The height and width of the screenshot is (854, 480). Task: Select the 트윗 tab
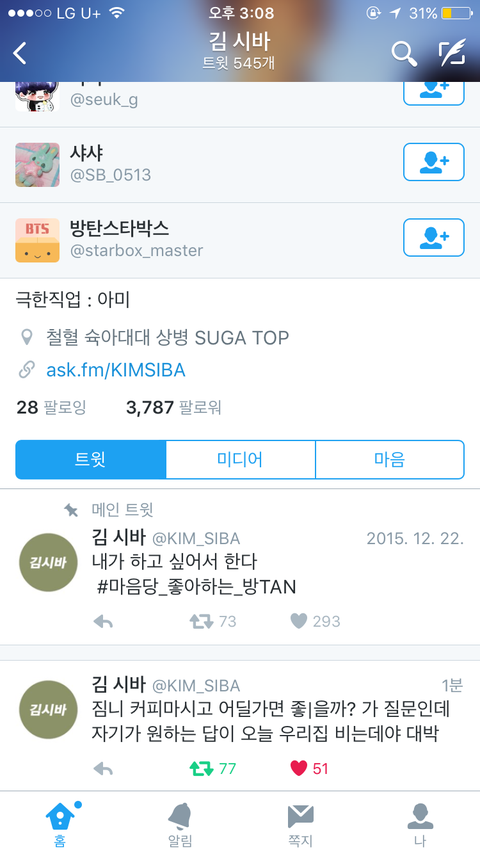(90, 460)
